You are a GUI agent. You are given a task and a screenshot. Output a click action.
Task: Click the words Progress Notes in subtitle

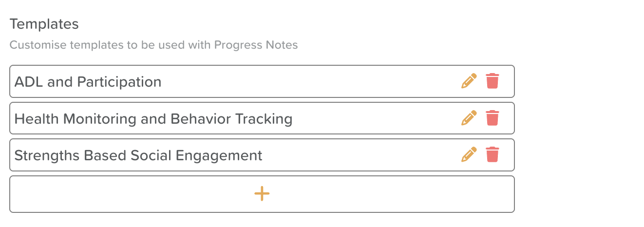pyautogui.click(x=256, y=45)
